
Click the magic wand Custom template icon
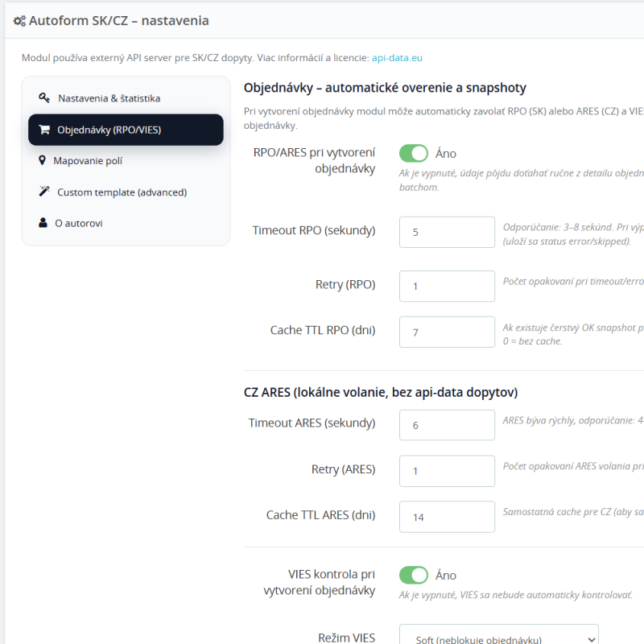coord(43,192)
